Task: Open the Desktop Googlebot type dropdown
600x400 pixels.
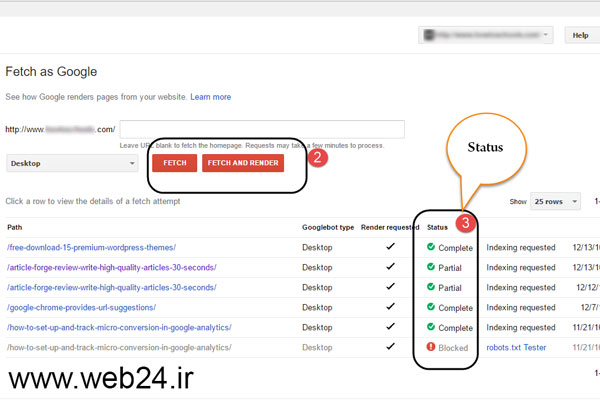Action: 72,163
